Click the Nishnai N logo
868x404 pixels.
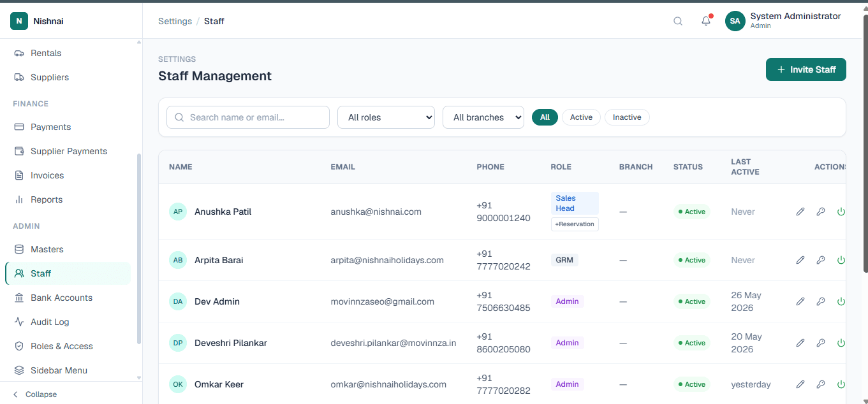pos(19,21)
